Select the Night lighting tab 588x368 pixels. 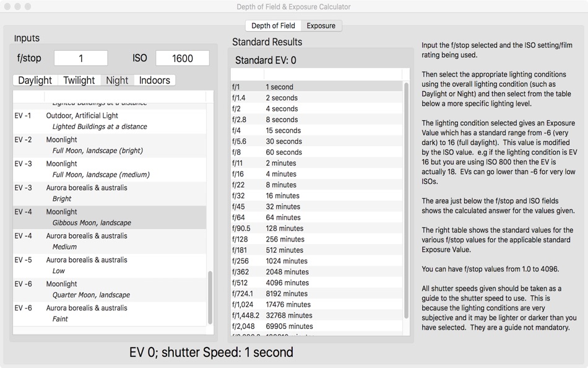click(x=117, y=80)
